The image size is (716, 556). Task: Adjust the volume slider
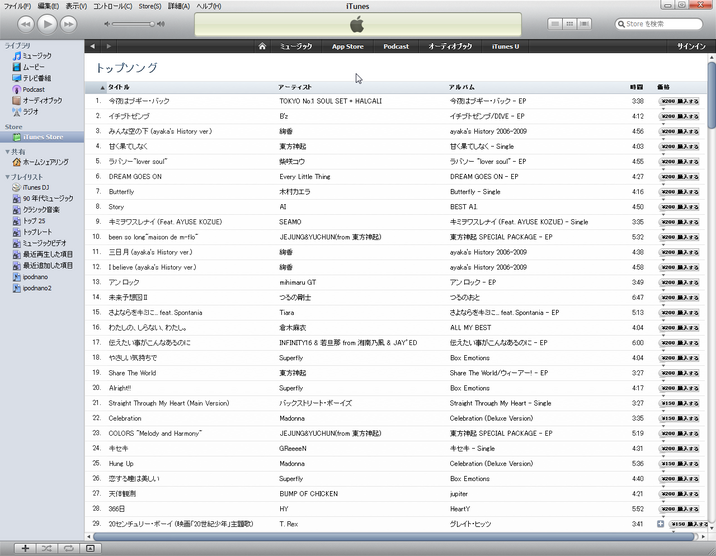(x=133, y=24)
